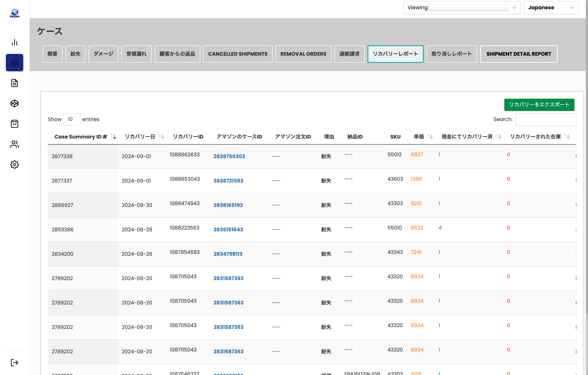Switch to the 取り消しレポート tab

pos(451,54)
